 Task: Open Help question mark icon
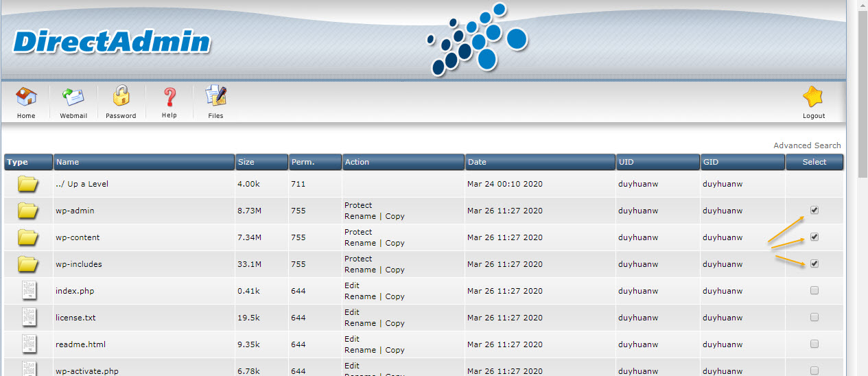click(169, 97)
